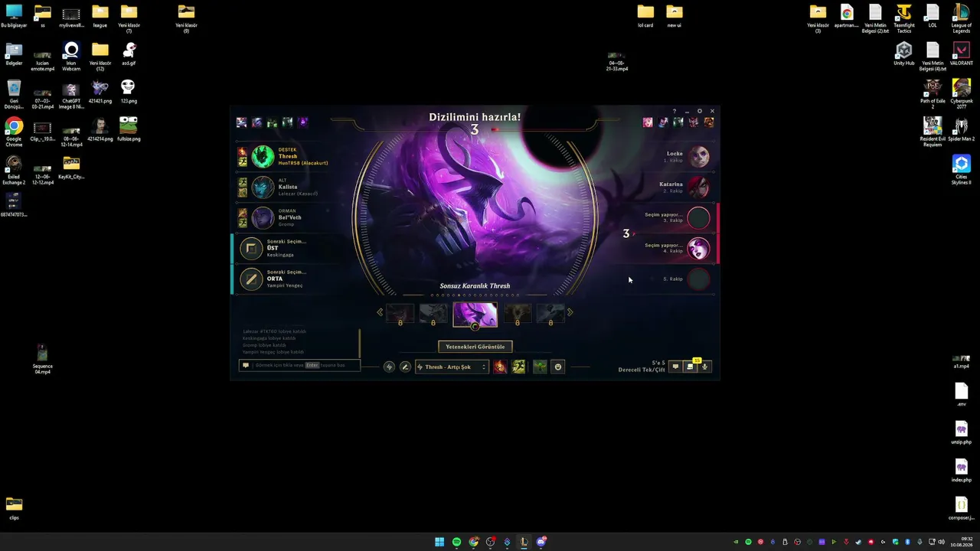Screen dimensions: 980x551
Task: Select the Google Chrome desktop shortcut
Action: tap(14, 132)
